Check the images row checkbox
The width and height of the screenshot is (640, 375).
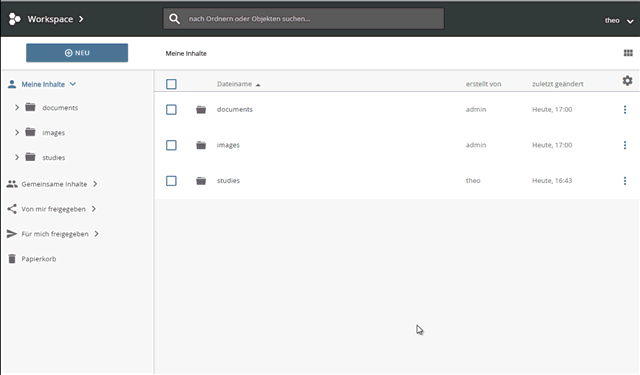tap(171, 145)
